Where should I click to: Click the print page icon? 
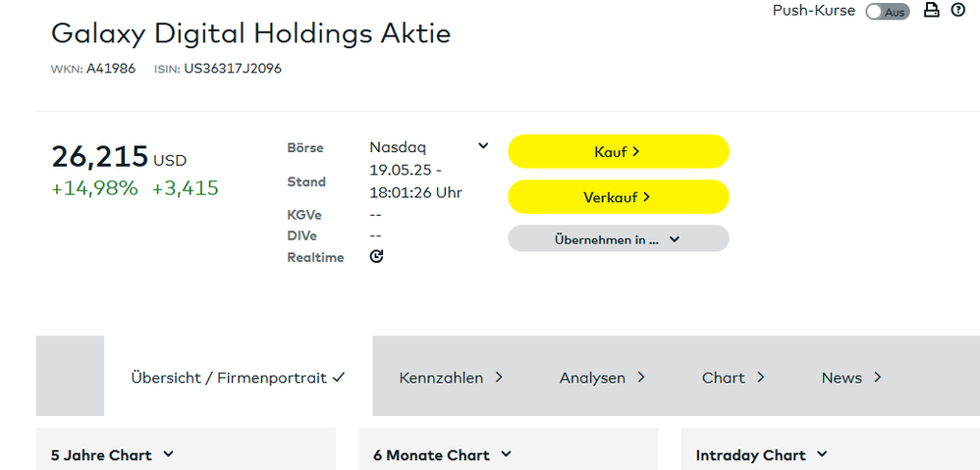pos(932,11)
